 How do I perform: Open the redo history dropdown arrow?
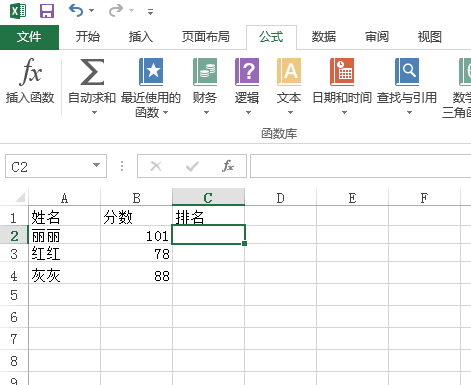[132, 11]
